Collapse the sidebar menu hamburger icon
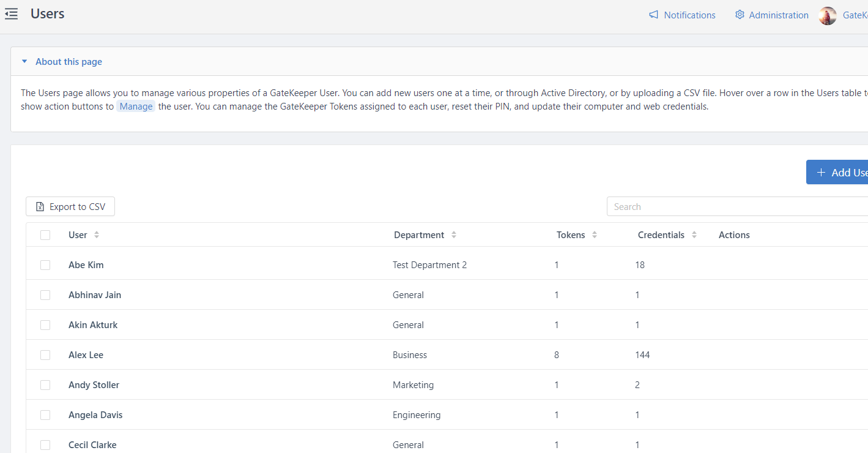The image size is (868, 453). pos(11,14)
